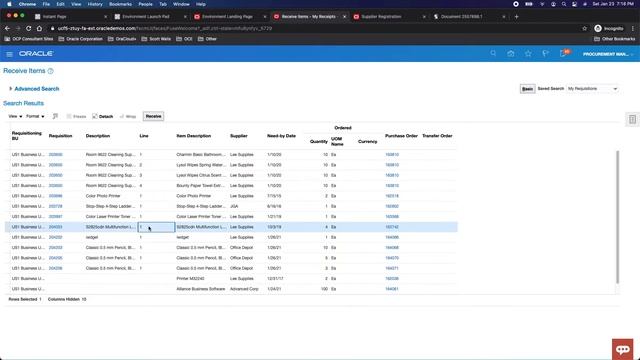Open the Scott Wells bookmark folder

tap(156, 39)
